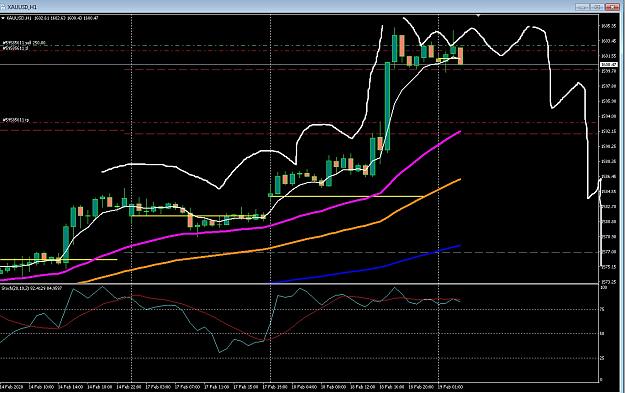Click the 17 Feb 11:00 time axis label
The width and height of the screenshot is (625, 393).
(216, 387)
